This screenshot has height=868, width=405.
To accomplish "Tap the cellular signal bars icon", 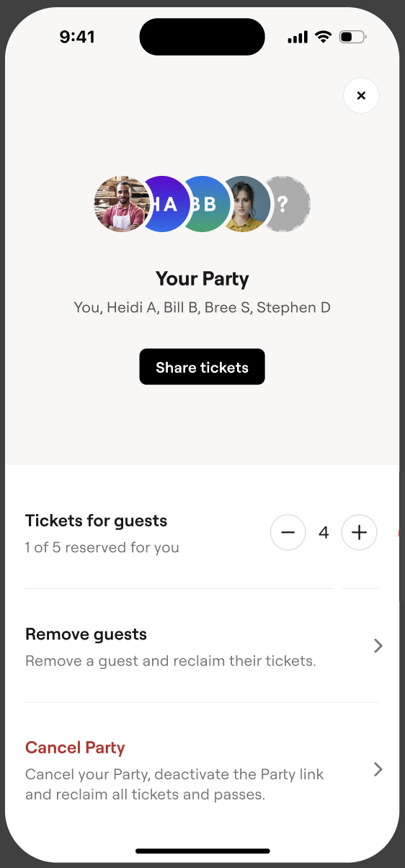I will 298,37.
